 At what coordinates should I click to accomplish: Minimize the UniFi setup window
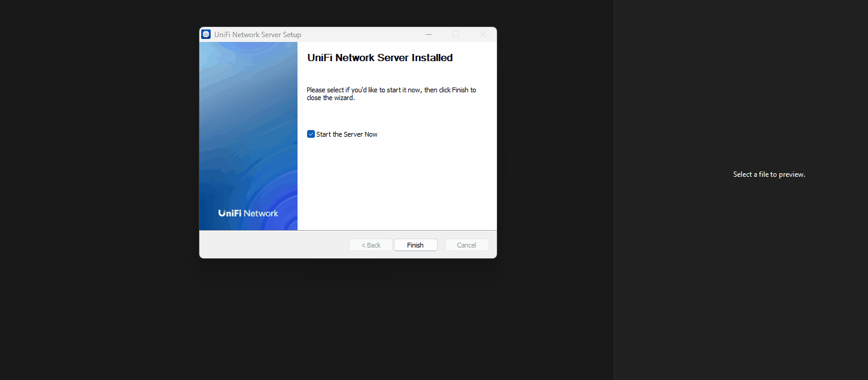click(429, 34)
